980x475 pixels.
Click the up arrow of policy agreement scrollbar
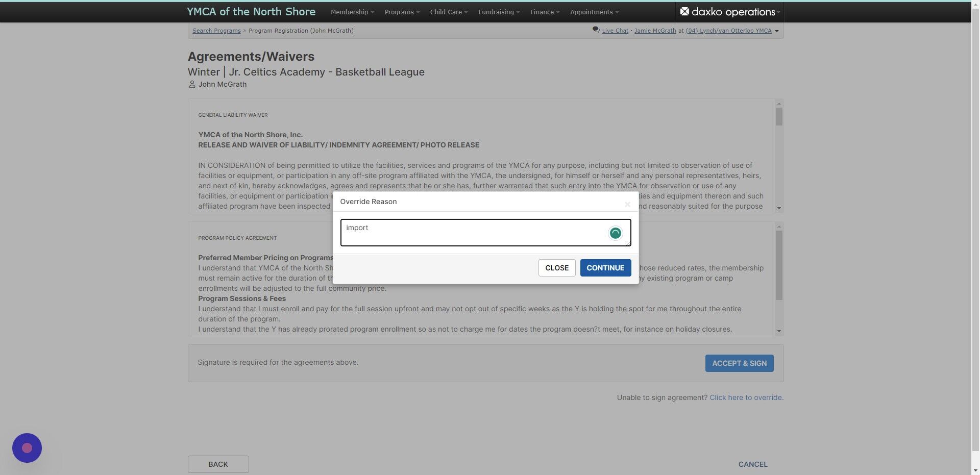[x=779, y=227]
